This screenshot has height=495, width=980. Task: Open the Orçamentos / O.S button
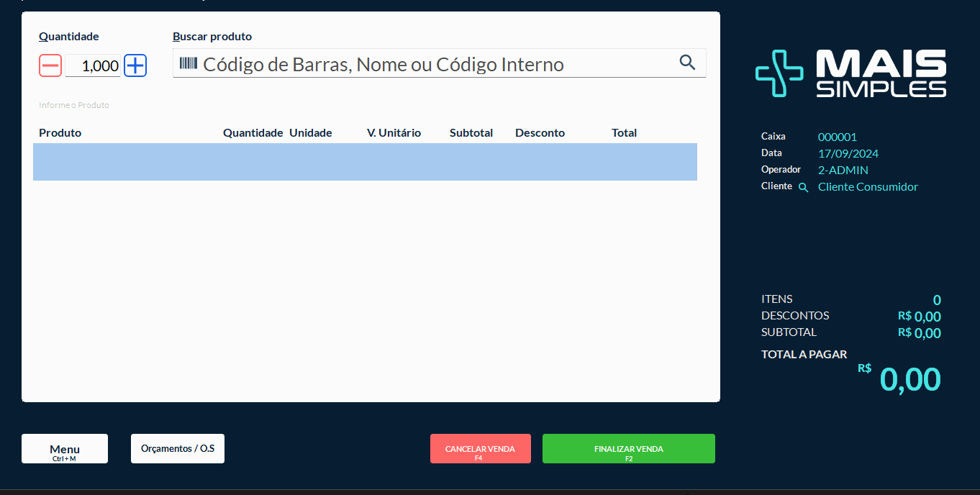(177, 448)
